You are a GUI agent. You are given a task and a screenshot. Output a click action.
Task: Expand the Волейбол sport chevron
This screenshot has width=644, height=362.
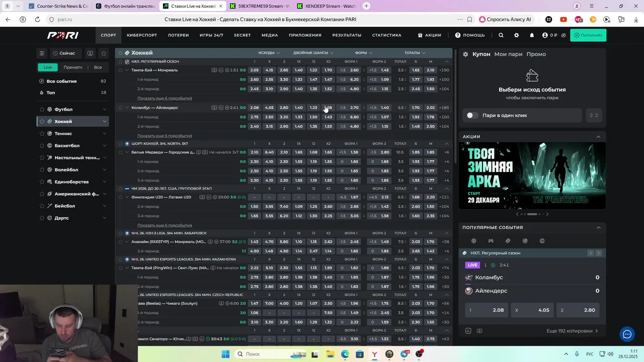pyautogui.click(x=104, y=169)
